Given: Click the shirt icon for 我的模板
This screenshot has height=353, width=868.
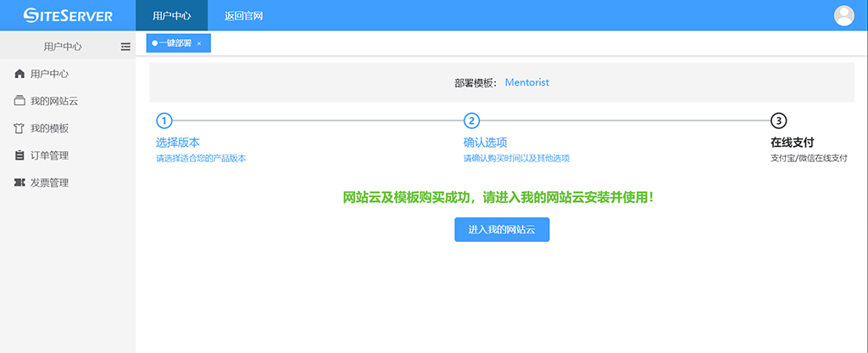Looking at the screenshot, I should (20, 128).
